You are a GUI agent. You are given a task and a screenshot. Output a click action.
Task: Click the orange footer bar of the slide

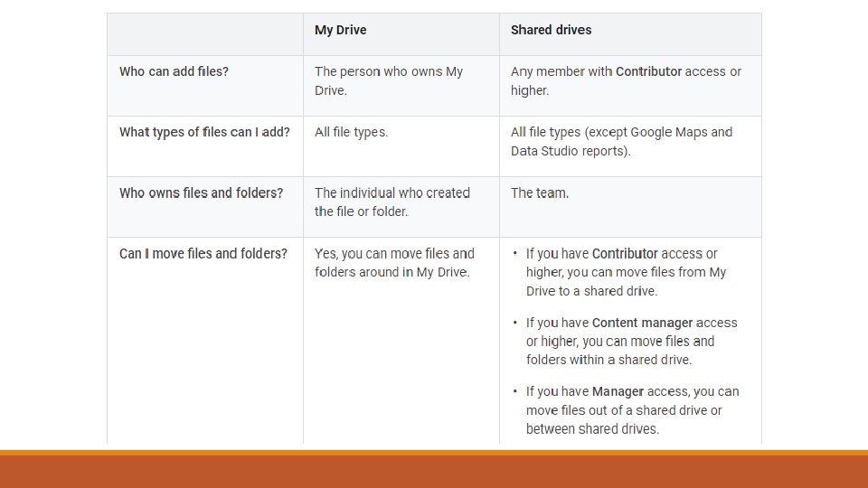coord(434,471)
